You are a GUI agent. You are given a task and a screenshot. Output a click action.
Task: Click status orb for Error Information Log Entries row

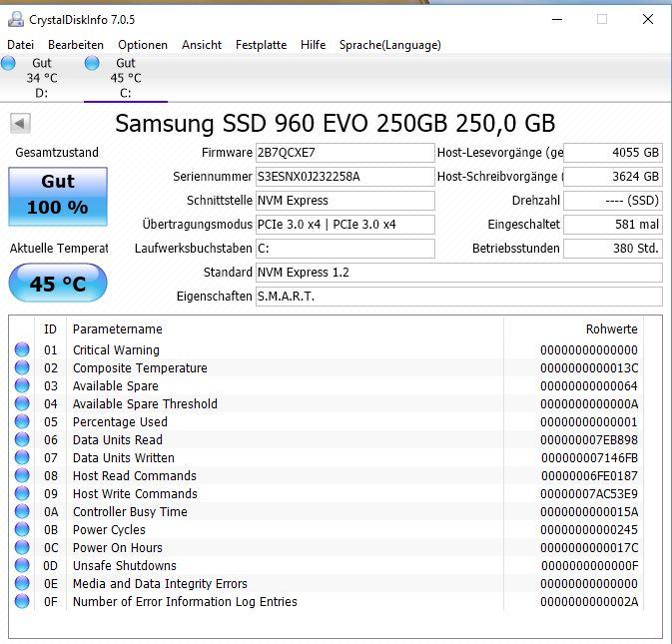pos(22,602)
